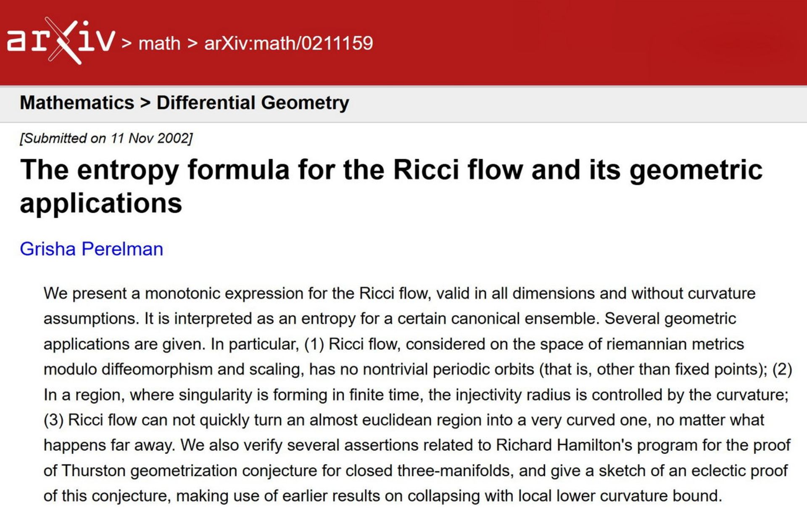
Task: Click the paper title's first line
Action: (391, 170)
